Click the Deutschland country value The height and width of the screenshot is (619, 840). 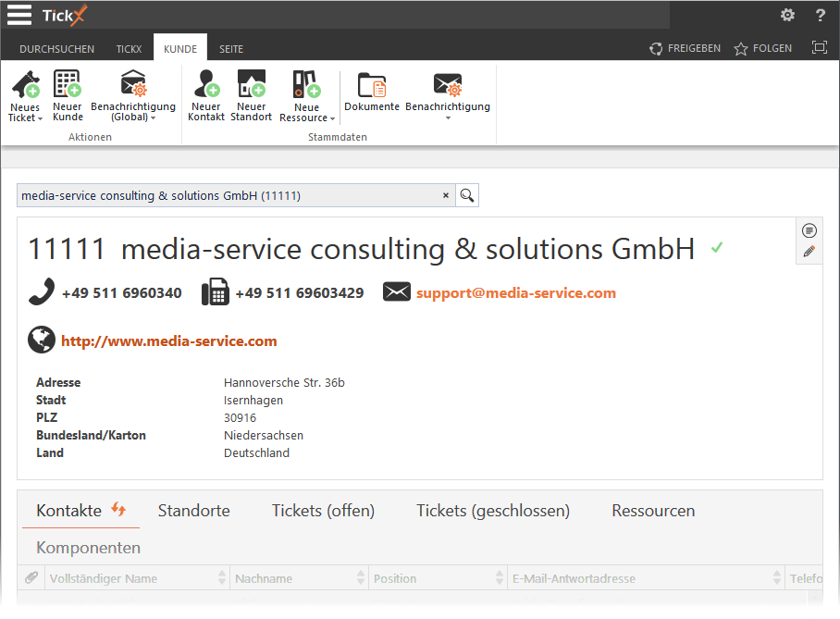[x=256, y=453]
